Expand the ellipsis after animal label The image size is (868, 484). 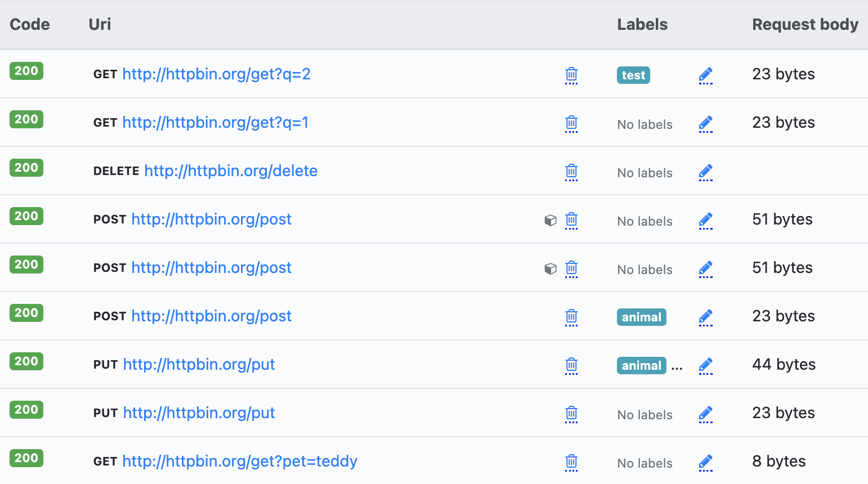(677, 366)
